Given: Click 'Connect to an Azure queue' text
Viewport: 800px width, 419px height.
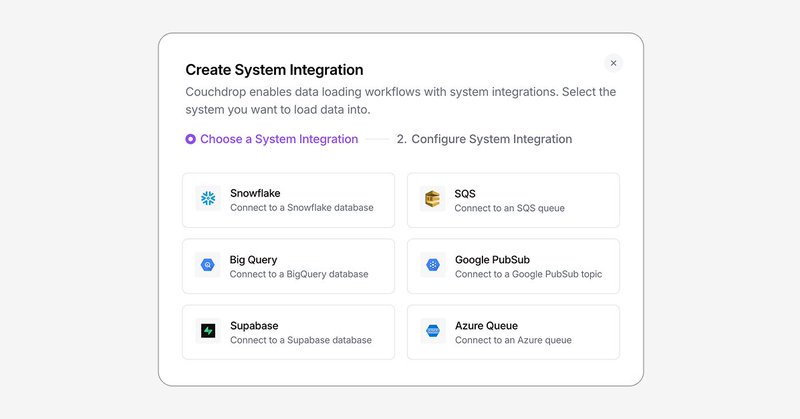Looking at the screenshot, I should 513,340.
